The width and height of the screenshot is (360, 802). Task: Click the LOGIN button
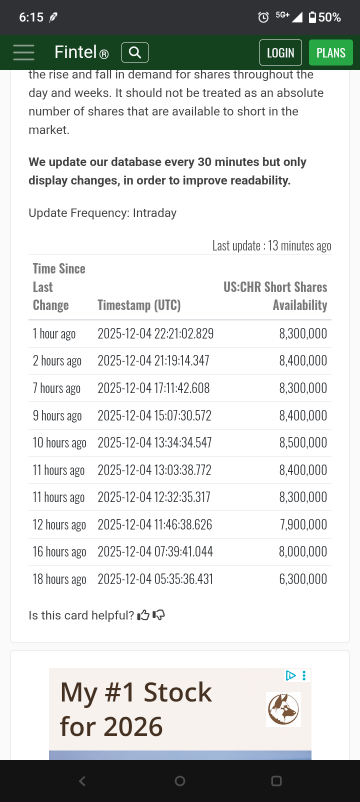click(x=281, y=53)
